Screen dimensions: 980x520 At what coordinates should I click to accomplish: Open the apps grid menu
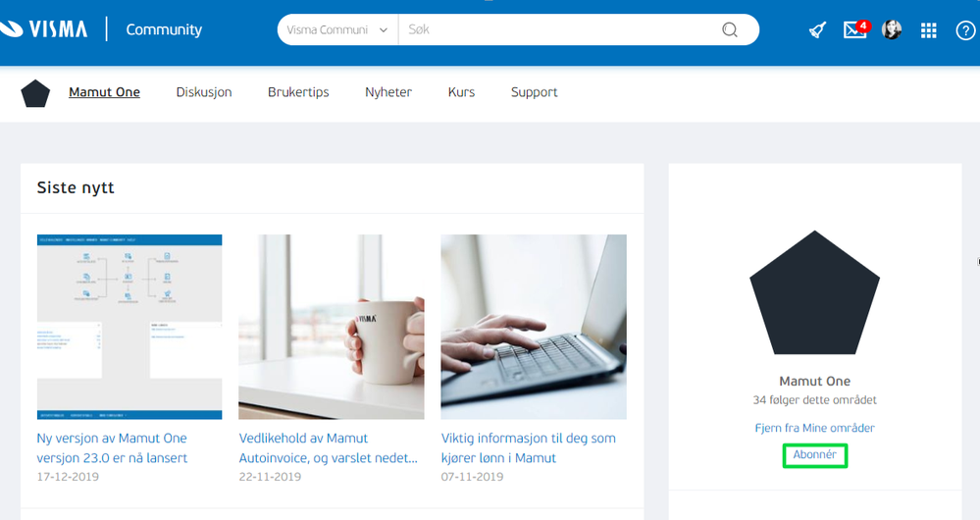coord(928,30)
